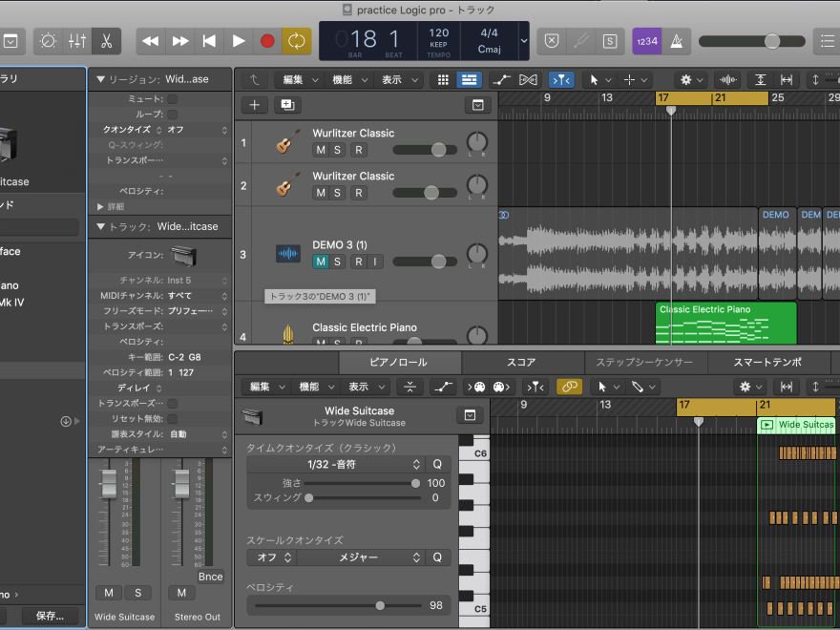Viewport: 840px width, 630px height.
Task: Solo track 2 Wurlitzer Classic
Action: (337, 193)
